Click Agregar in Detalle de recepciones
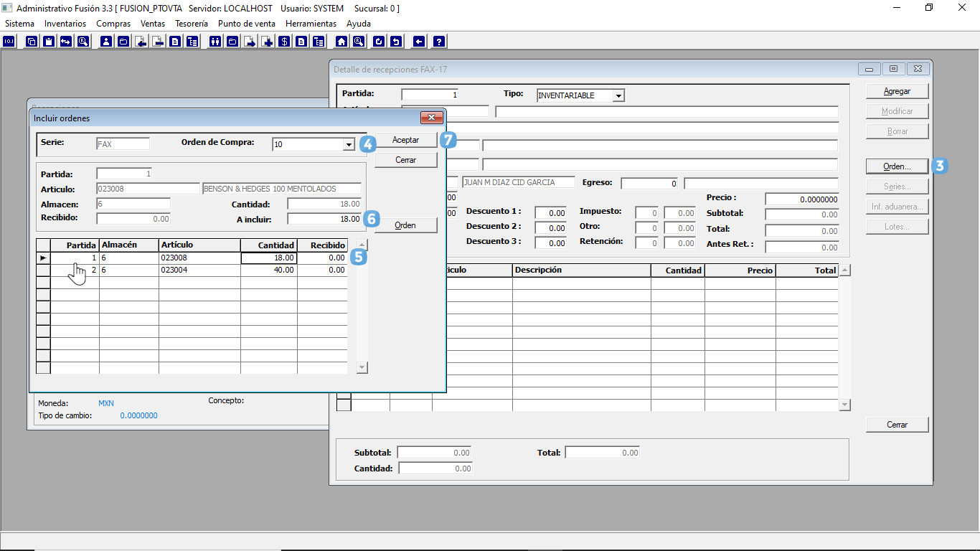The width and height of the screenshot is (980, 551). pos(897,91)
